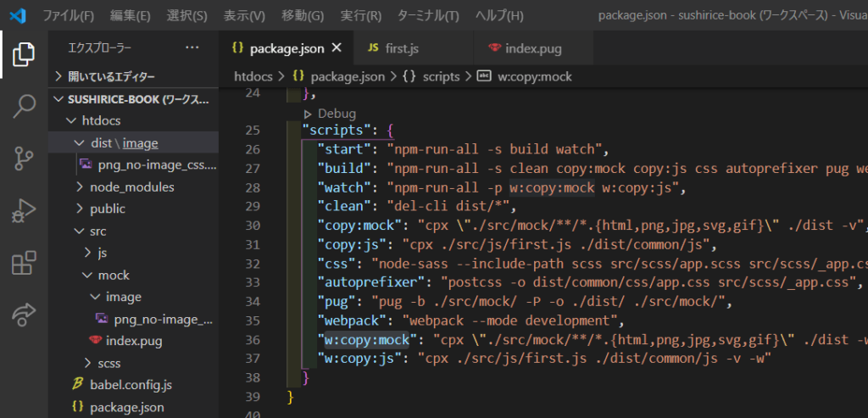Select png_no-image file under mock image
Screen dimensions: 868x418
tap(133, 320)
